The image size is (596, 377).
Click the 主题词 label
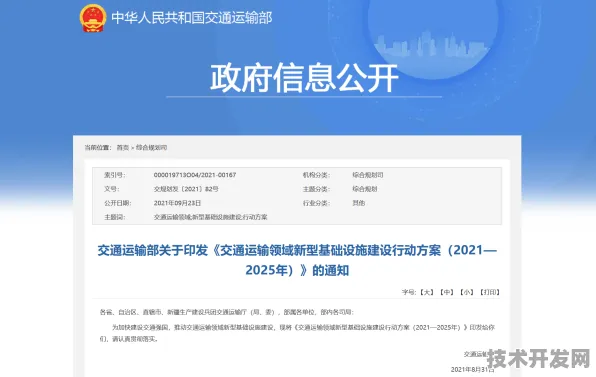point(115,217)
